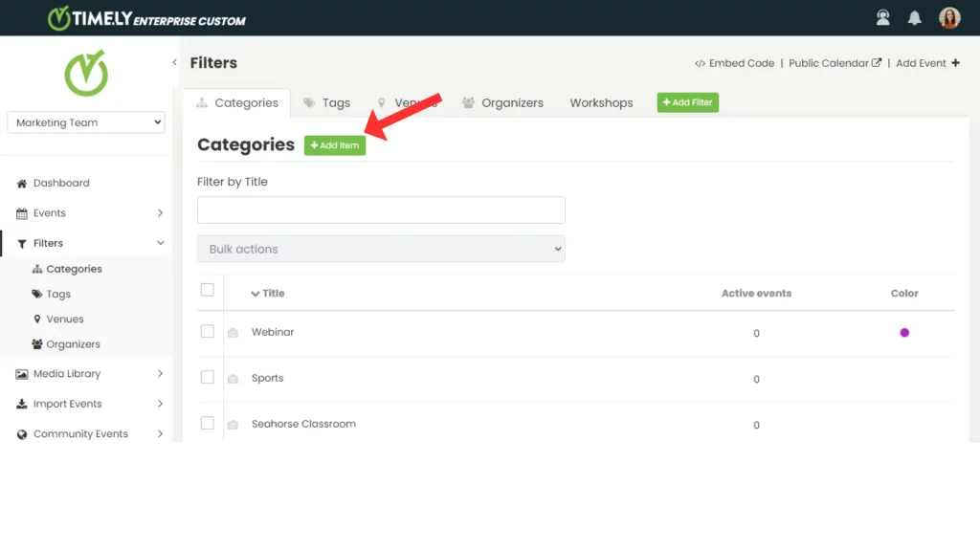Open the Bulk actions dropdown
Image resolution: width=980 pixels, height=551 pixels.
pyautogui.click(x=381, y=249)
